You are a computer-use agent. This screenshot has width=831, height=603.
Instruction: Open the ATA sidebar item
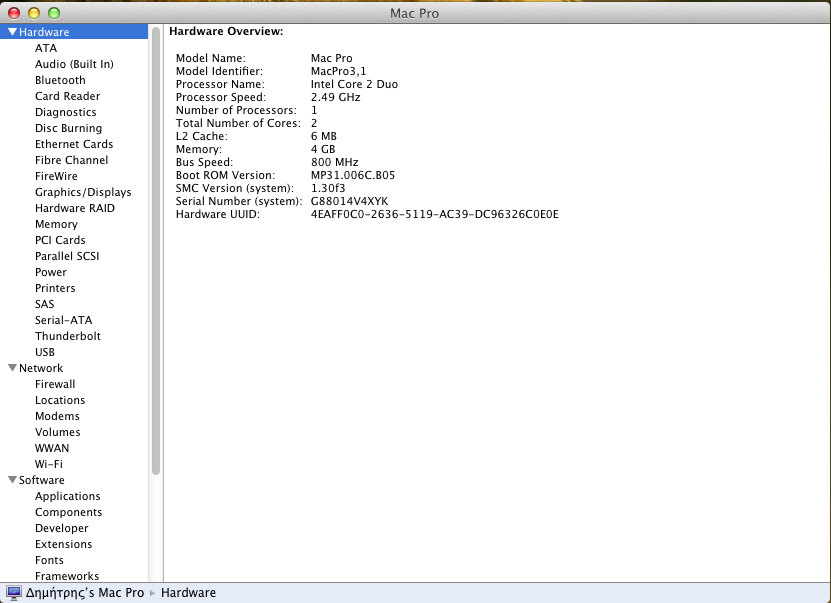[46, 48]
